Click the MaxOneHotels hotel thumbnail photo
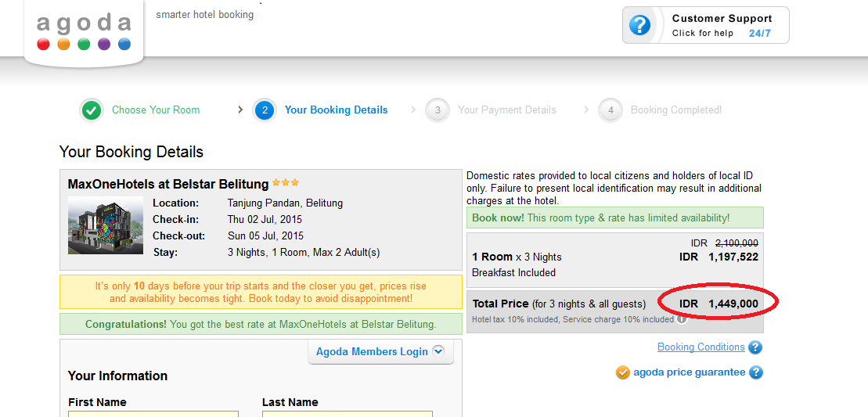Viewport: 868px width, 417px height. [106, 225]
